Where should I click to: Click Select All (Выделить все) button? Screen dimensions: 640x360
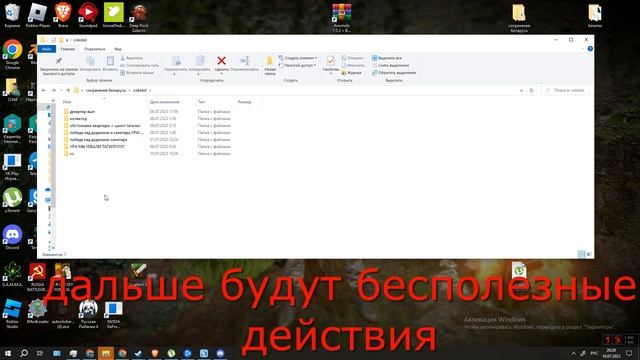pyautogui.click(x=387, y=58)
